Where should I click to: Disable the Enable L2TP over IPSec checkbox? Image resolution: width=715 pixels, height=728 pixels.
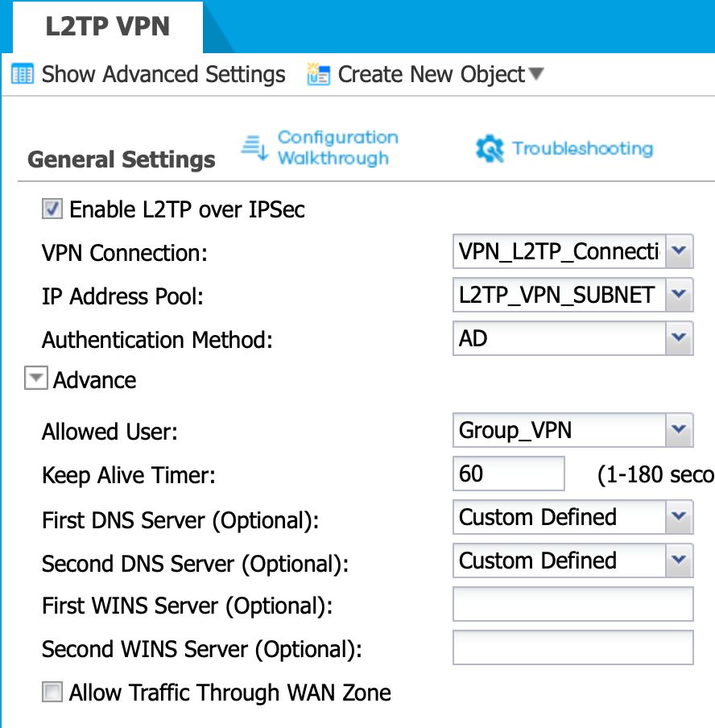click(52, 209)
